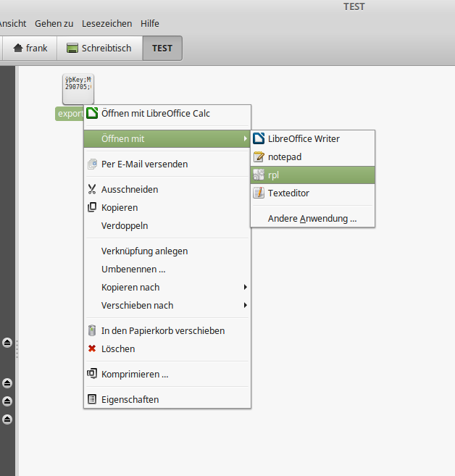This screenshot has width=455, height=476.
Task: Send the file via Per E-Mail versenden
Action: pos(167,164)
